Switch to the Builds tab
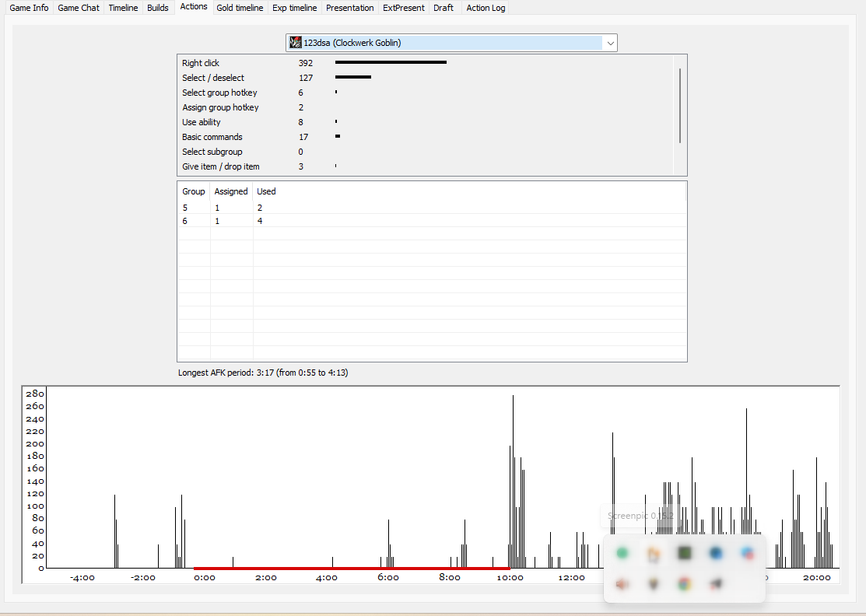The height and width of the screenshot is (616, 866). point(157,8)
